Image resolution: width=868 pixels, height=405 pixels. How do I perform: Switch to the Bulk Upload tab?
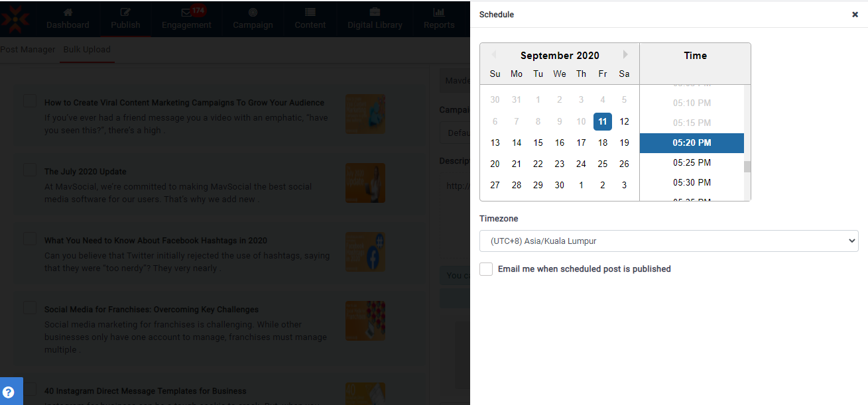click(87, 50)
